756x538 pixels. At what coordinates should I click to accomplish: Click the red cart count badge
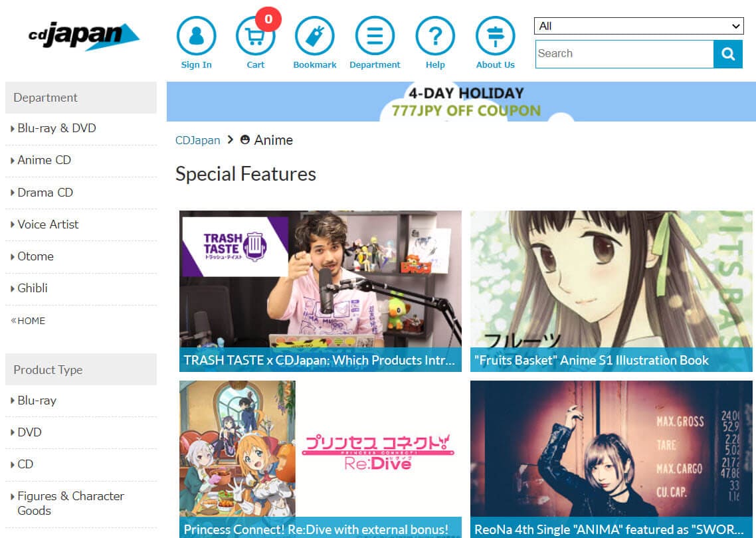tap(268, 19)
